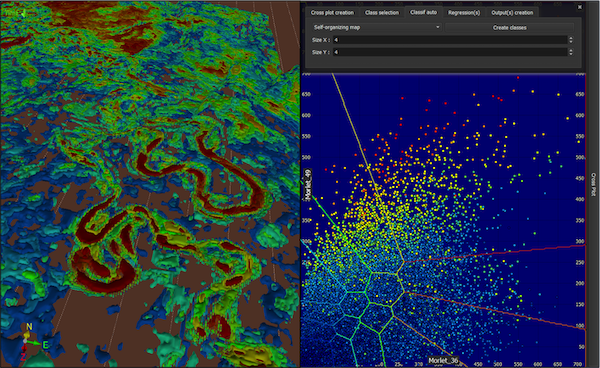The image size is (600, 368).
Task: Open the Output(s) creation tab
Action: tap(512, 13)
